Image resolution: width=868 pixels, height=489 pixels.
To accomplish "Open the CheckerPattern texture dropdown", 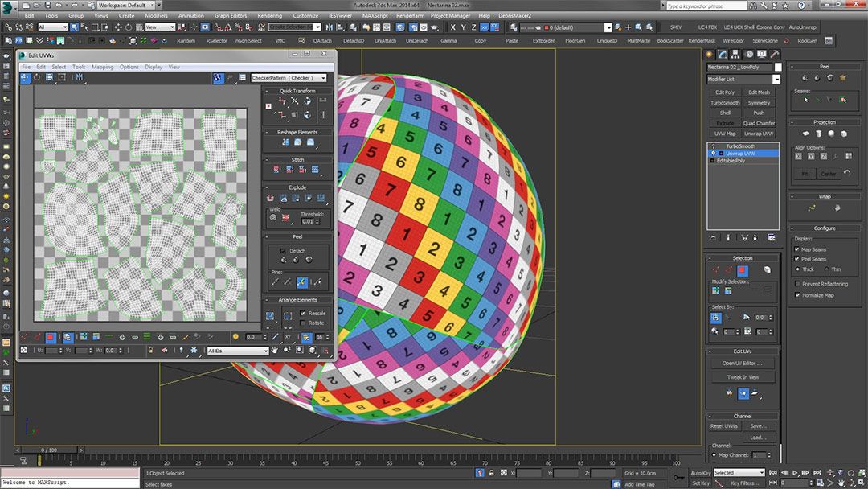I will point(289,78).
